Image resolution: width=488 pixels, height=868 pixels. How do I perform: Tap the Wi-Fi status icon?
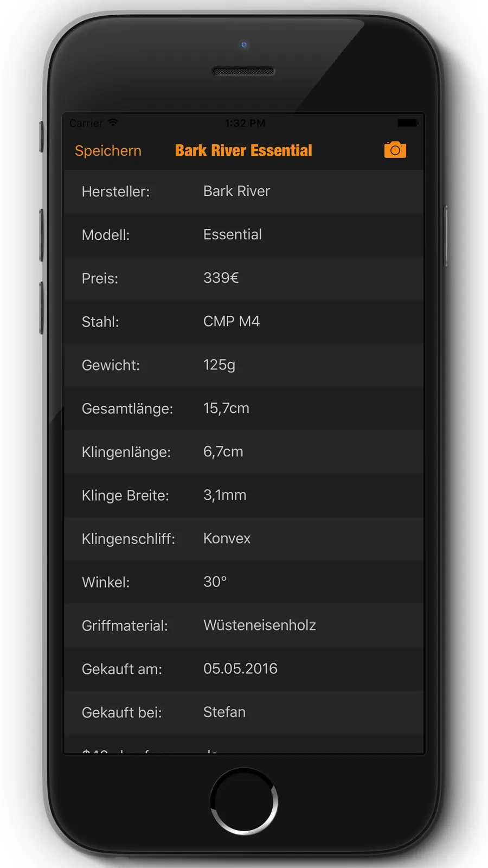tap(113, 123)
